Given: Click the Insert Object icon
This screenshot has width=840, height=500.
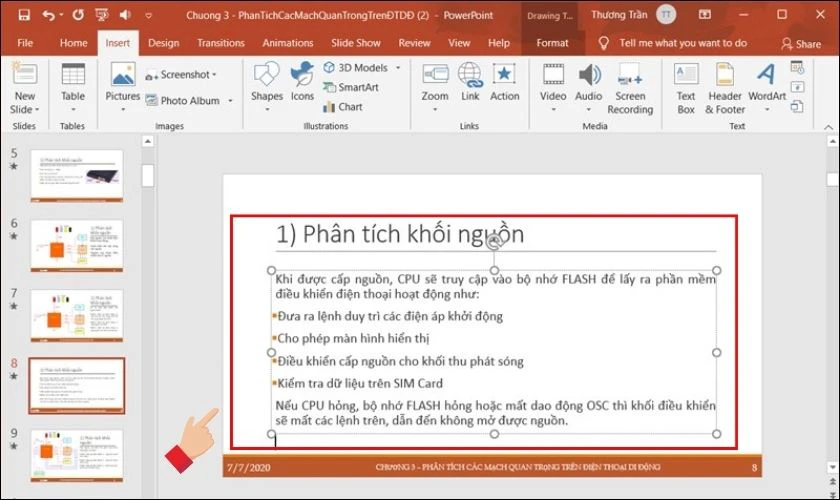Looking at the screenshot, I should point(797,107).
